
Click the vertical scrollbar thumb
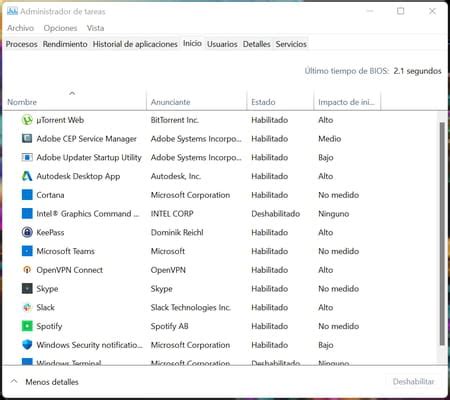(x=442, y=233)
